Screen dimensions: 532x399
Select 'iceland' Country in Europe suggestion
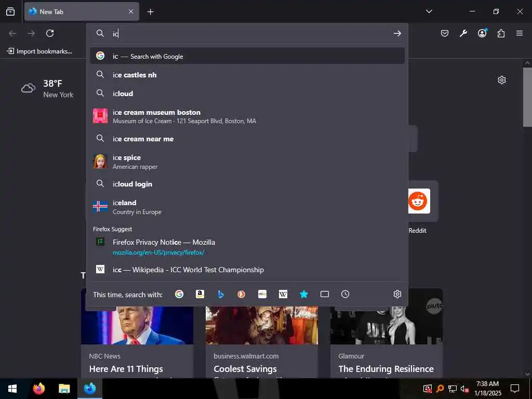tap(247, 207)
